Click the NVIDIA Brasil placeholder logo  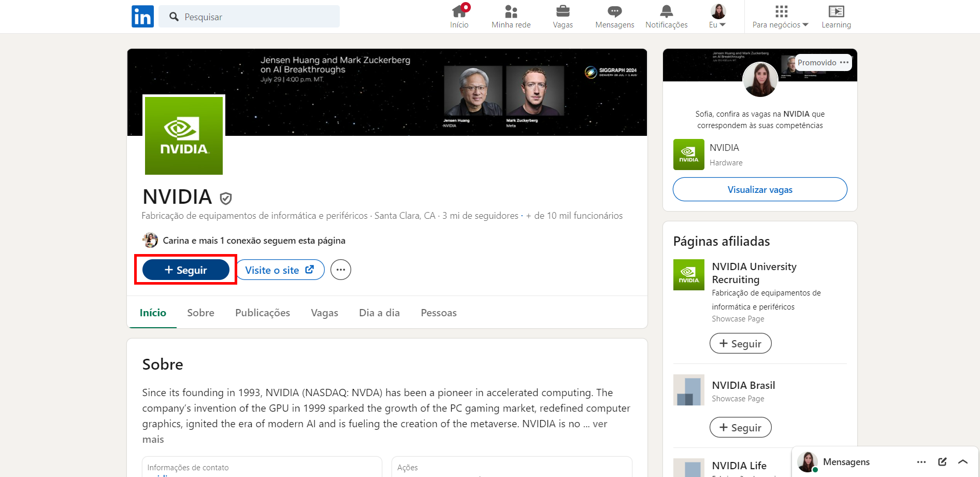pyautogui.click(x=688, y=390)
